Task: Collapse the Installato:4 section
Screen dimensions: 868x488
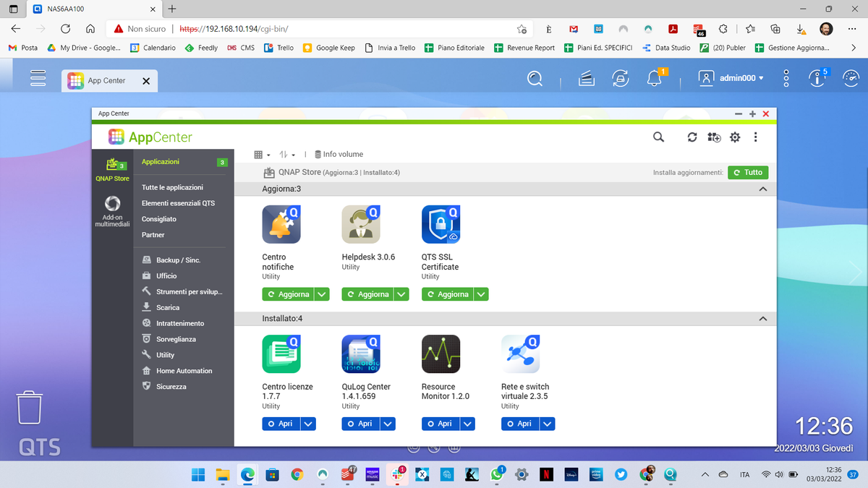Action: click(762, 319)
